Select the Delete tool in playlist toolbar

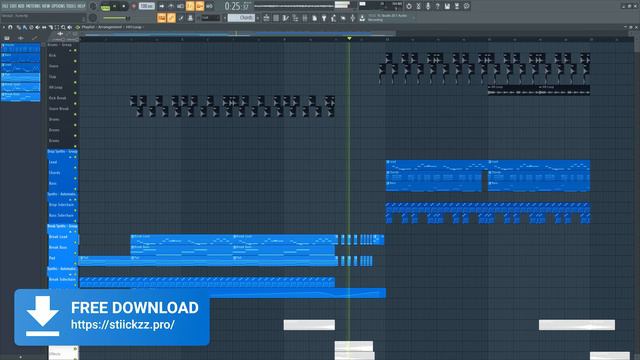(31, 27)
